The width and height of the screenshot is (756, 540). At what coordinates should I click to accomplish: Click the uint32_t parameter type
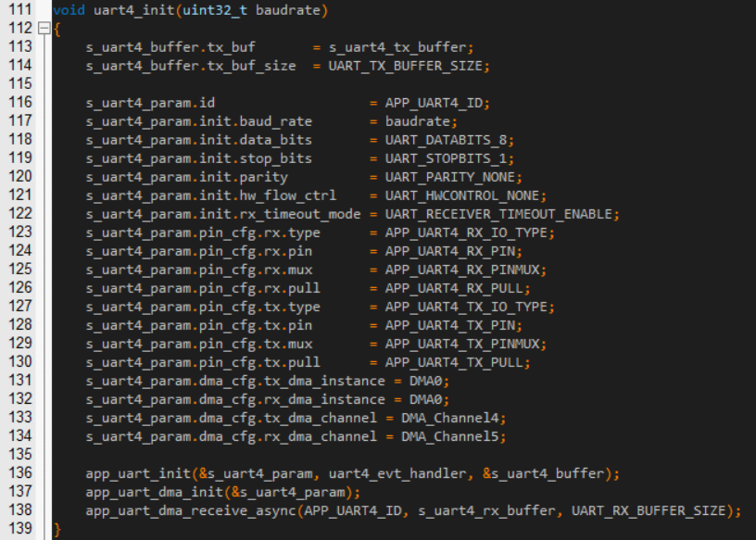[x=215, y=10]
